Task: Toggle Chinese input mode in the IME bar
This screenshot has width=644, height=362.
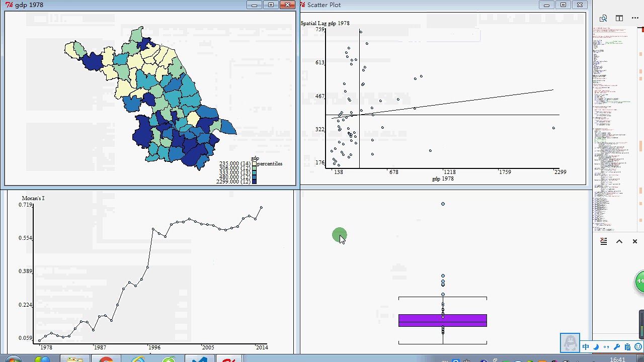Action: [586, 347]
